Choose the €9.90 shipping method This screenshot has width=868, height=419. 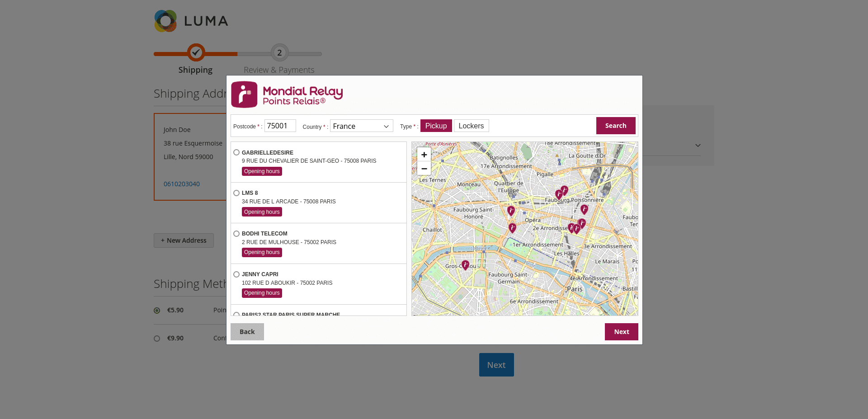pos(157,338)
